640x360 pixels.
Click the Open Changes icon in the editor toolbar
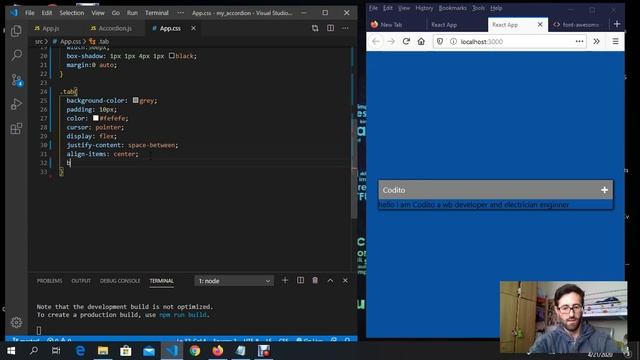click(x=315, y=28)
